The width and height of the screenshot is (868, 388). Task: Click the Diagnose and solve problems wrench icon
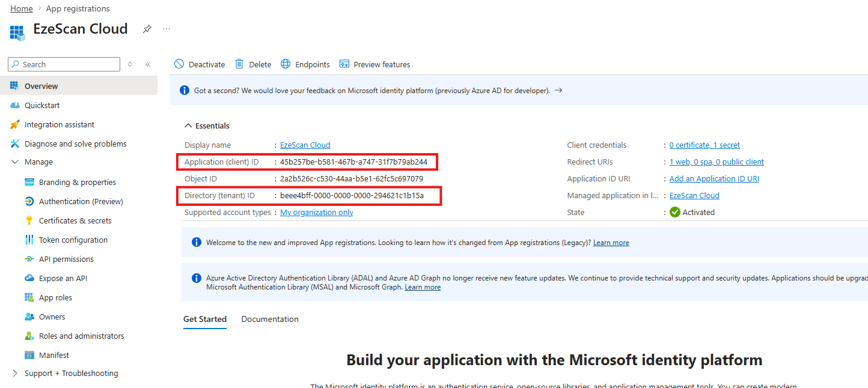pyautogui.click(x=15, y=144)
